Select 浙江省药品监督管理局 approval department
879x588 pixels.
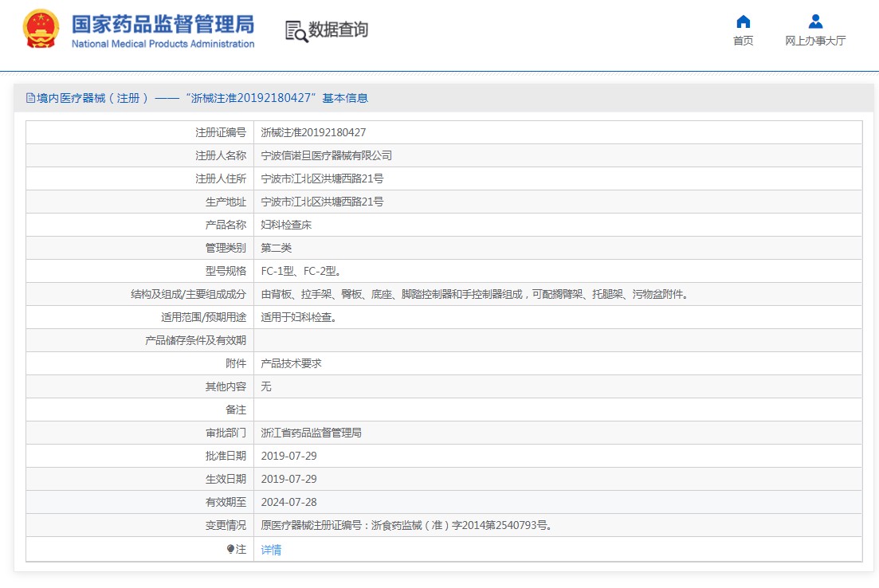(x=311, y=433)
